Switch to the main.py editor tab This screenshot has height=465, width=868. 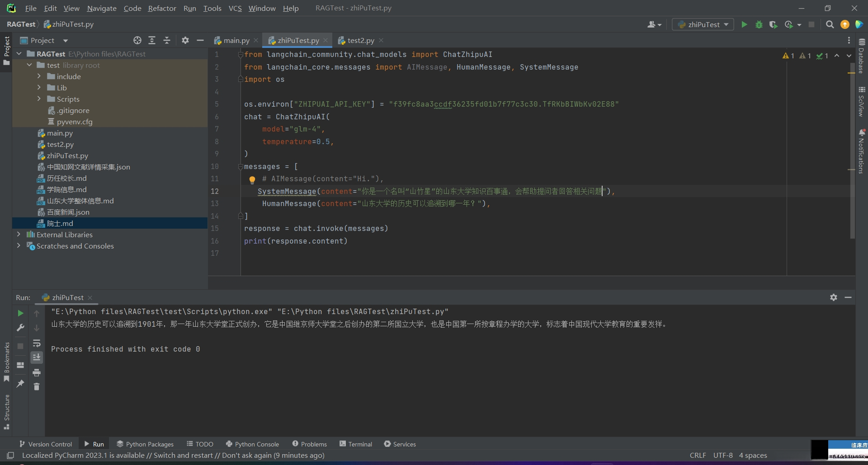pos(236,41)
